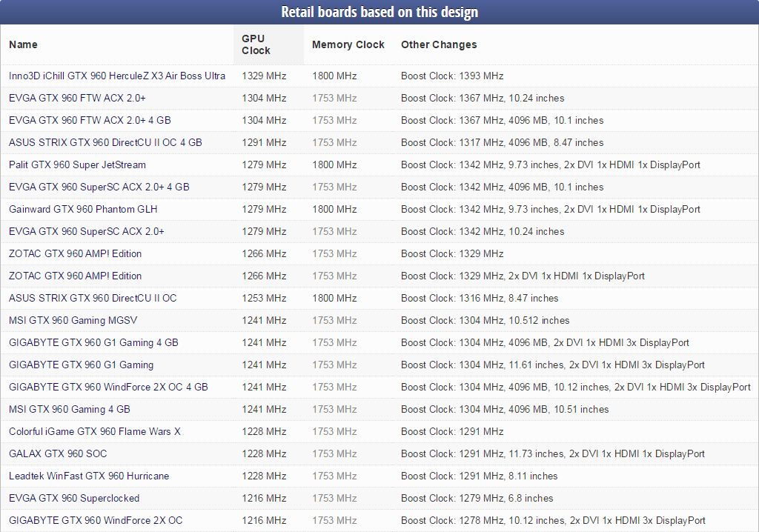The image size is (759, 532).
Task: Open Inno3D iChill GTX 960 HerculeZ X3 Air Boss Ultra
Action: (117, 76)
